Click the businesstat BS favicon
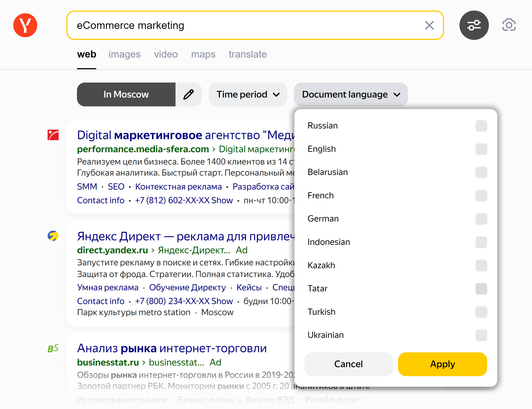The width and height of the screenshot is (532, 409). (52, 348)
